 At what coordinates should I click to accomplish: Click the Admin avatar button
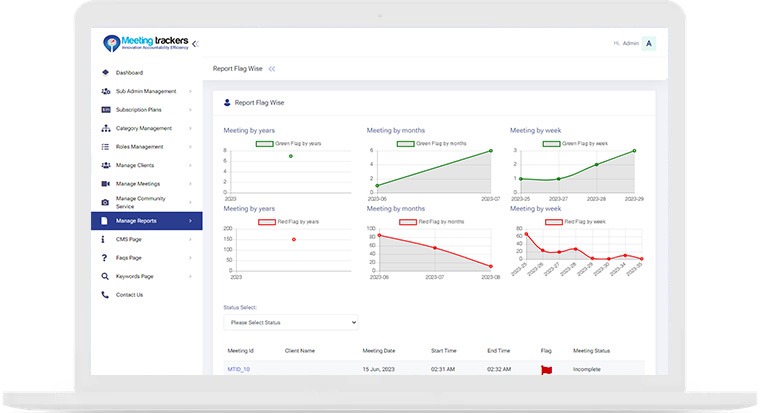649,44
